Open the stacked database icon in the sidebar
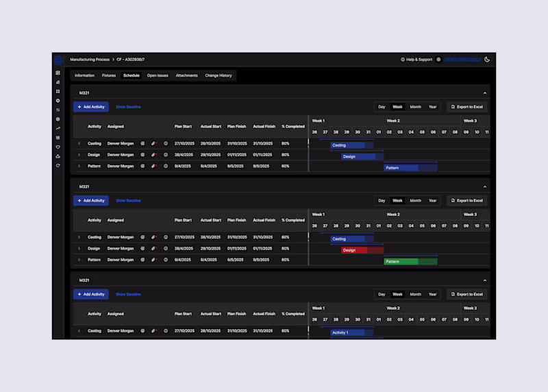548x392 pixels. [x=58, y=138]
